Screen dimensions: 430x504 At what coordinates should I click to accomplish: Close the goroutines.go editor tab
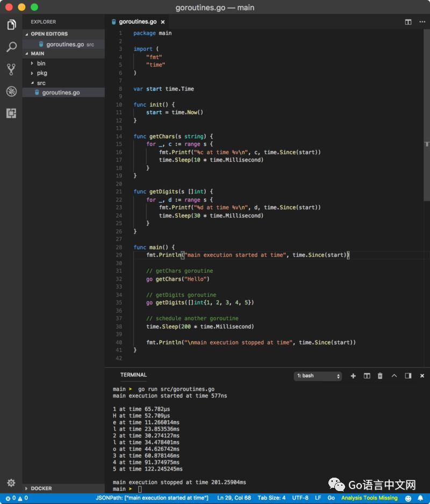[163, 22]
